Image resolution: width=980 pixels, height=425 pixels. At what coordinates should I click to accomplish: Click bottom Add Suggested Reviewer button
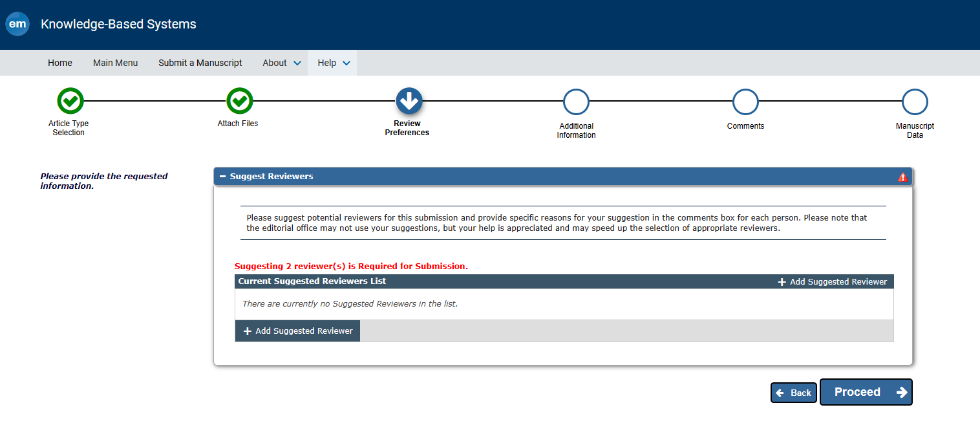297,331
